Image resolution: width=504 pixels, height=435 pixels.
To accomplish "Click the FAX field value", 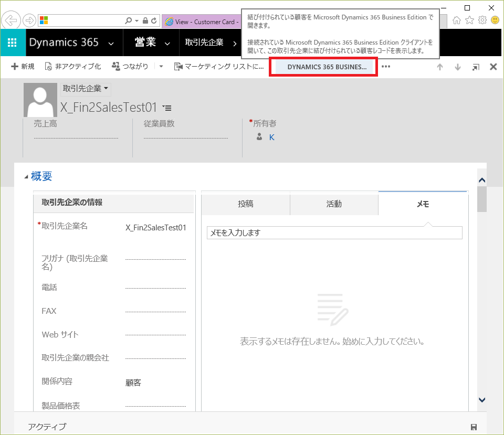I will point(155,311).
